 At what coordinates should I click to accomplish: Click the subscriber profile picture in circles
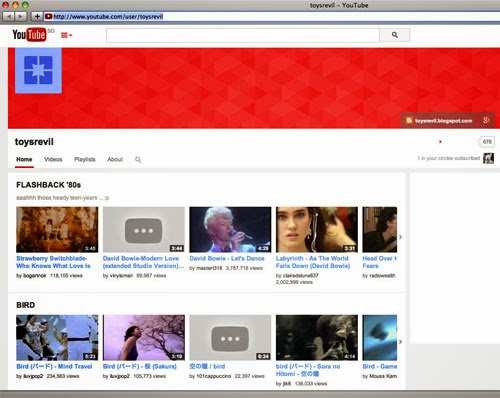488,158
